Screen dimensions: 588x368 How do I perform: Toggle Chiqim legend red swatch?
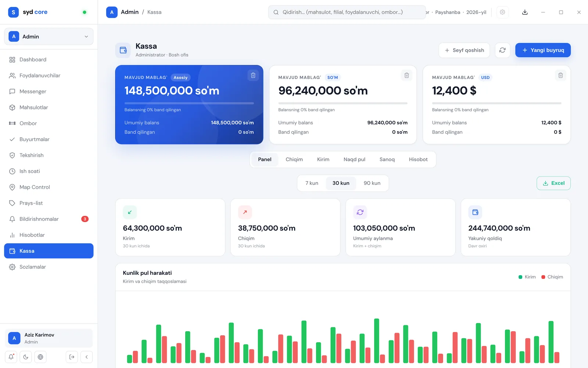[x=543, y=277]
